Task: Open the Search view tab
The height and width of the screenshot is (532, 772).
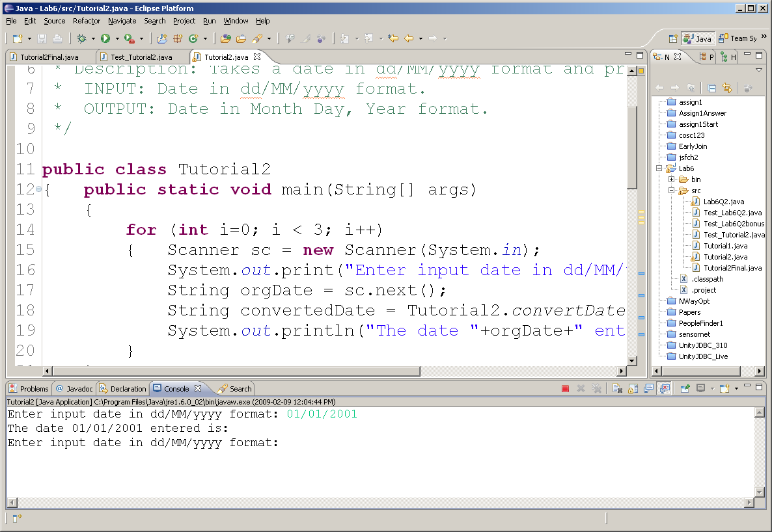Action: (x=236, y=389)
